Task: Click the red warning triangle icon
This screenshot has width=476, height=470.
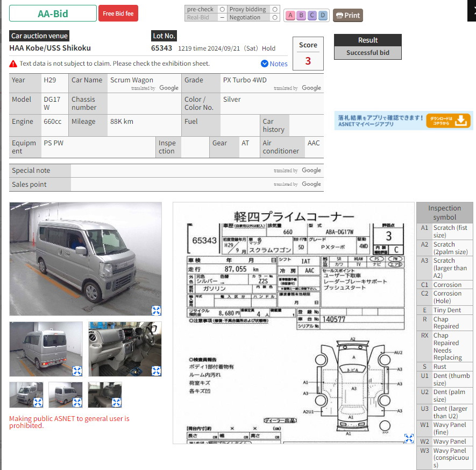Action: (x=13, y=64)
